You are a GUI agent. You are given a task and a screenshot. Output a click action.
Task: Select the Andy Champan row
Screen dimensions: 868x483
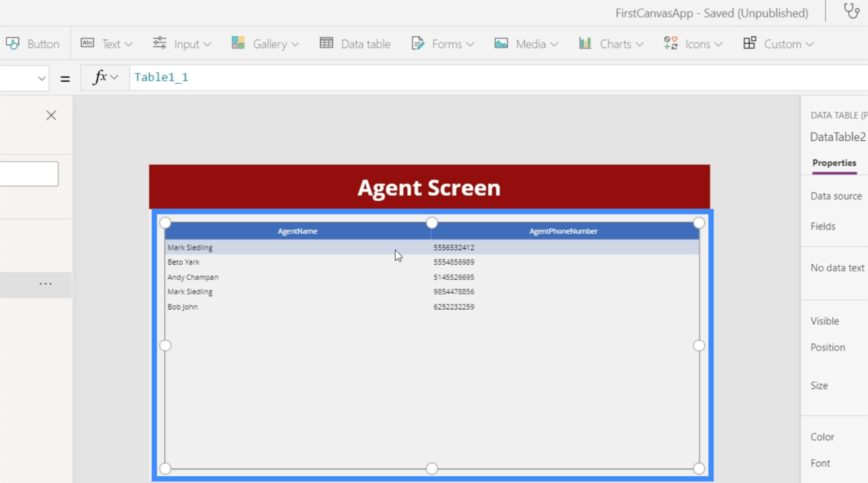[432, 277]
